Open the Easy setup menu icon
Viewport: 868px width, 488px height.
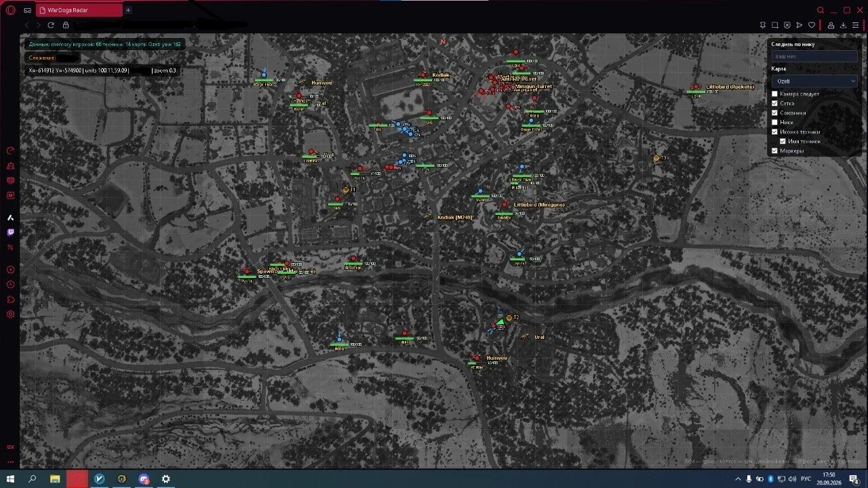click(855, 25)
